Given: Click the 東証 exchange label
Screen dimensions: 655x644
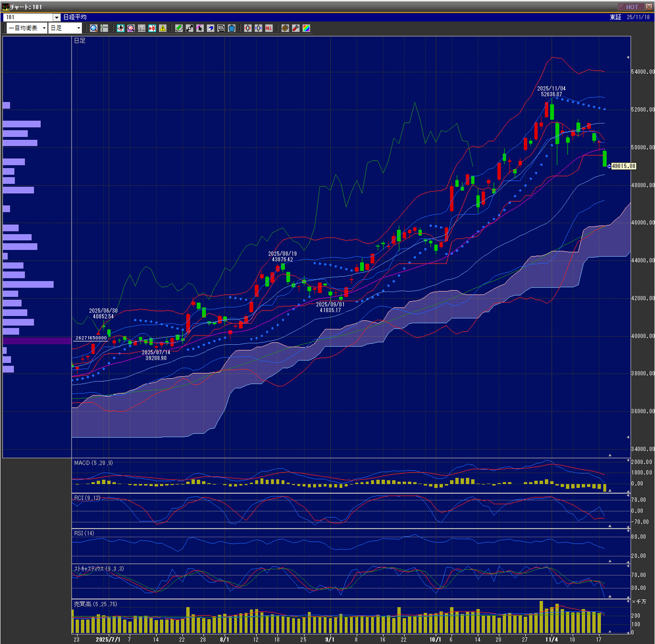Looking at the screenshot, I should pos(615,17).
